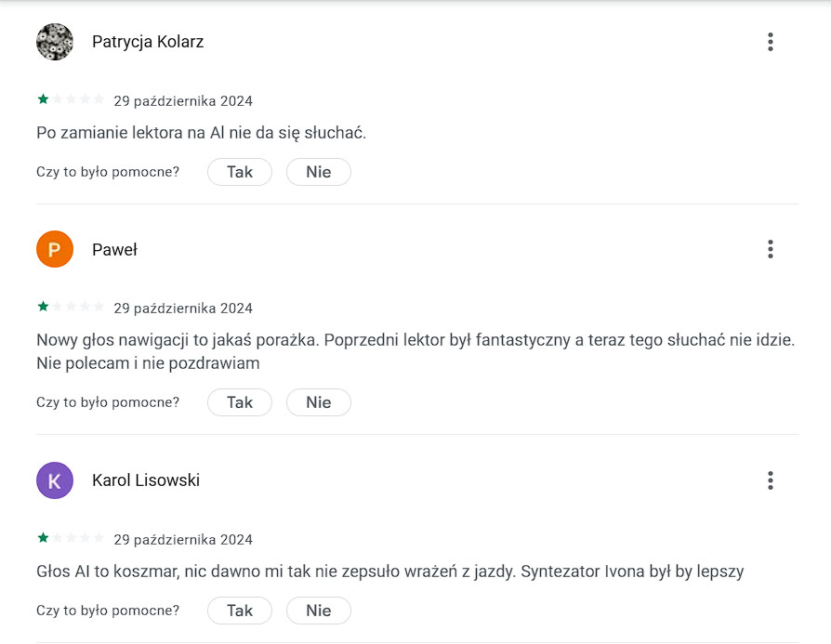The width and height of the screenshot is (831, 644).
Task: Choose Tak under Paweł's review
Action: coord(240,402)
